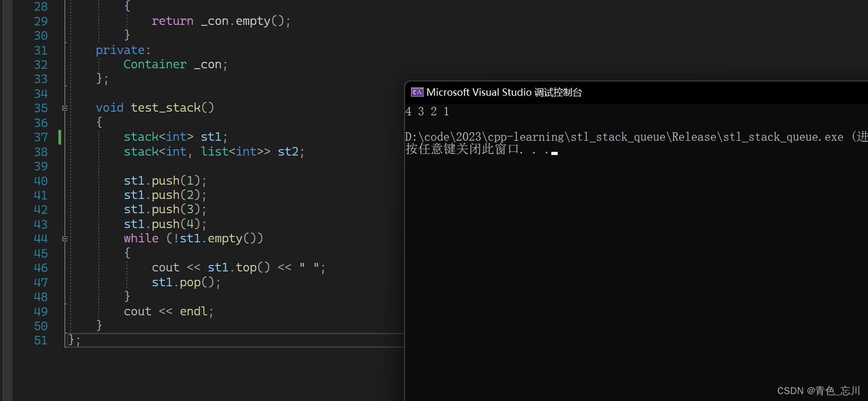Click the 'cout << st1.top()' line
Viewport: 868px width, 401px height.
click(238, 268)
